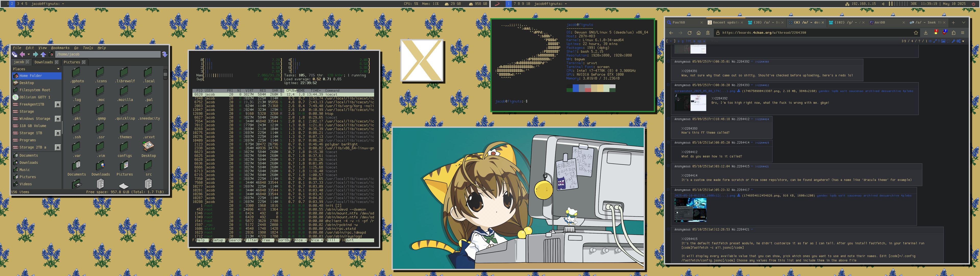Image resolution: width=980 pixels, height=276 pixels.
Task: Open the browser extensions puzzle icon
Action: (x=954, y=33)
